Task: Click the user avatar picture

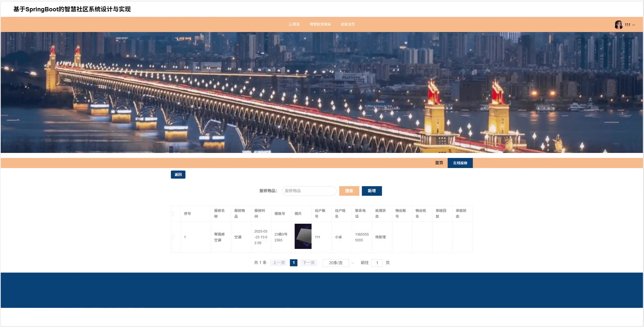Action: click(618, 25)
